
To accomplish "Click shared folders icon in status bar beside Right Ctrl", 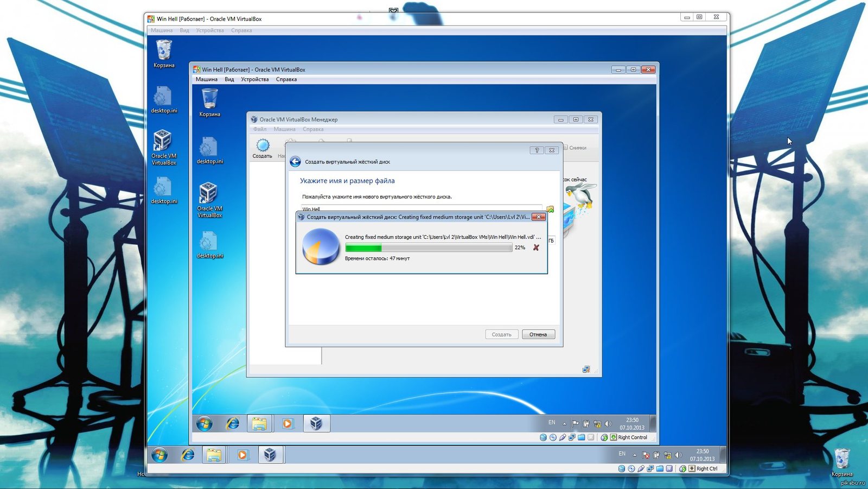I will pos(660,468).
